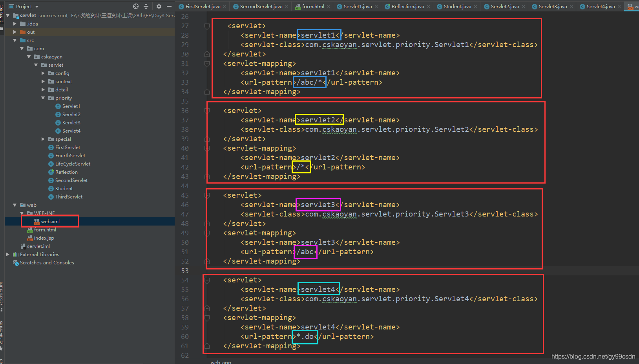The image size is (639, 364).
Task: Switch to Reflection.java tab
Action: (x=407, y=6)
